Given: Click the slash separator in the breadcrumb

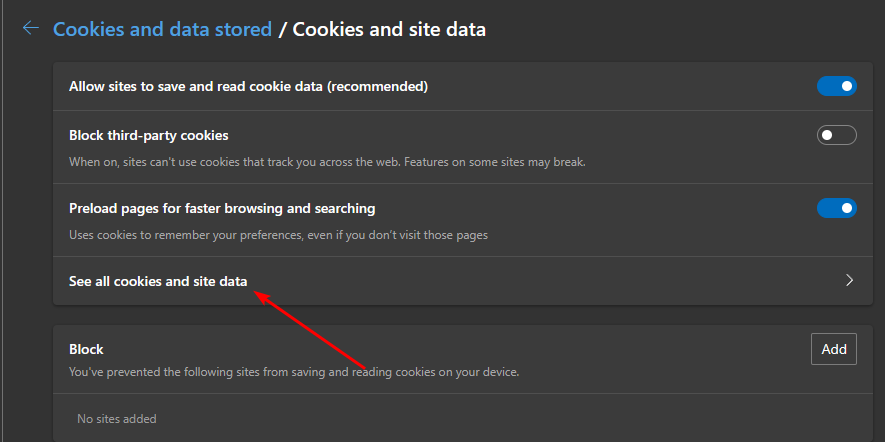Looking at the screenshot, I should pyautogui.click(x=283, y=29).
